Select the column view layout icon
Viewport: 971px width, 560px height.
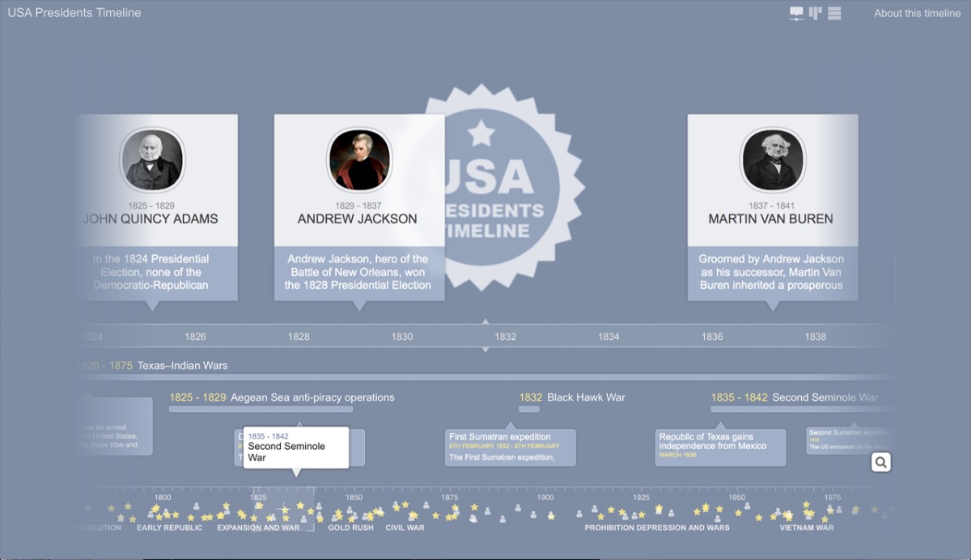click(x=815, y=13)
